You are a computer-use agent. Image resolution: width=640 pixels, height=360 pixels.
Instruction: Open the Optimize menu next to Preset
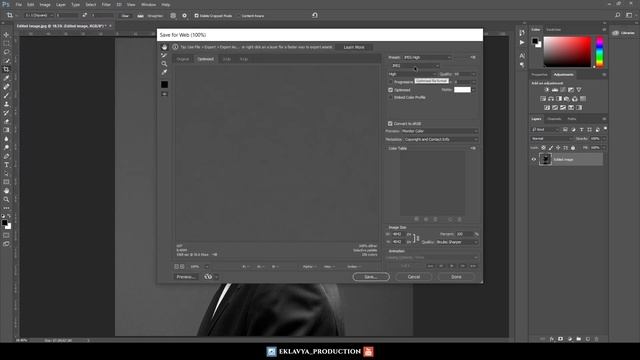coord(473,58)
